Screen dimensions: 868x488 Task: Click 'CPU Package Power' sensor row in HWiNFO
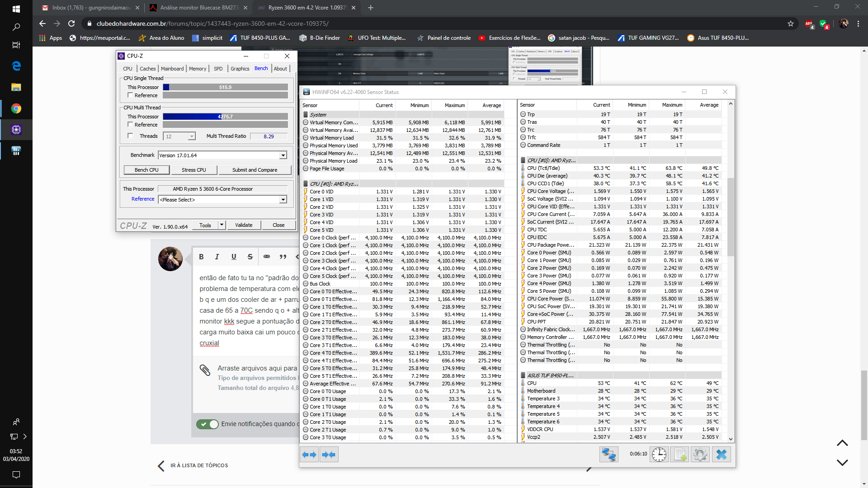tap(619, 245)
